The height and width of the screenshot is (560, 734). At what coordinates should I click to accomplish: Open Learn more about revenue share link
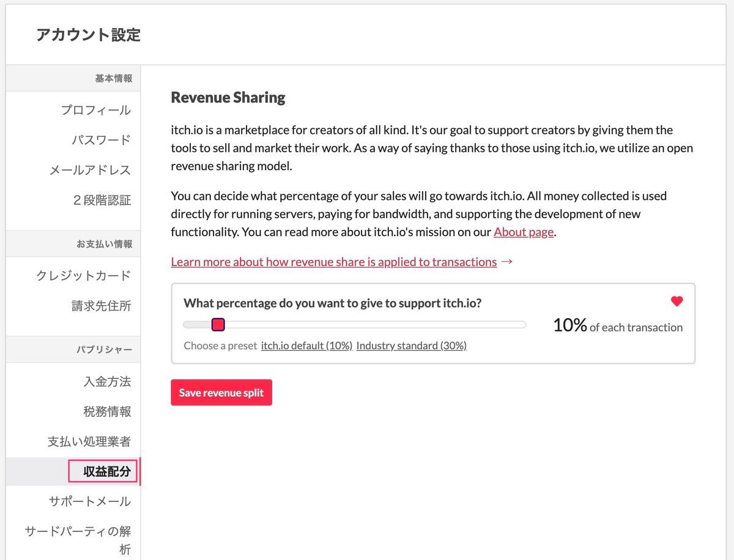pos(334,262)
